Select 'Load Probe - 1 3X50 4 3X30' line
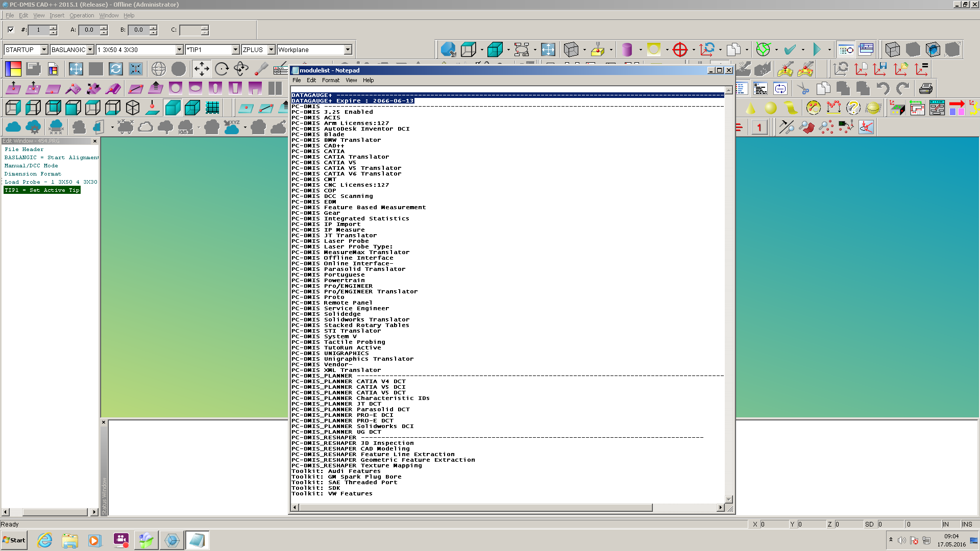 [51, 182]
